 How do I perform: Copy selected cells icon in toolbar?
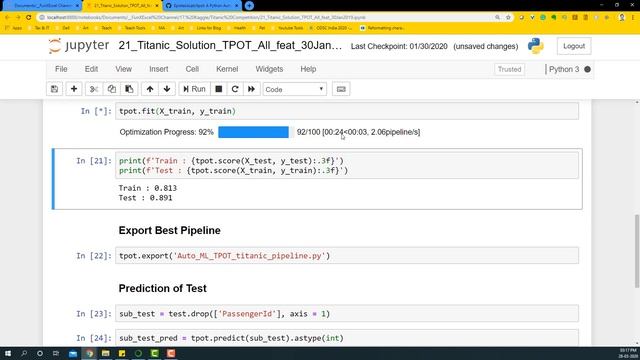[111, 89]
